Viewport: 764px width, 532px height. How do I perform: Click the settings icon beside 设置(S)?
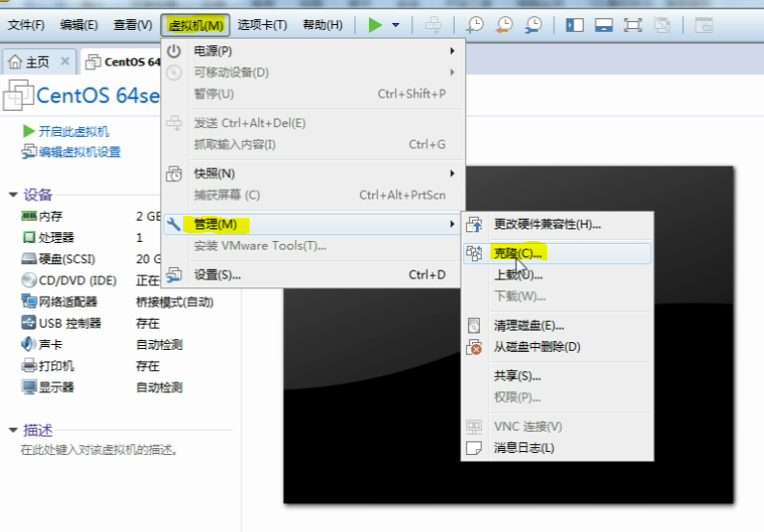tap(174, 275)
